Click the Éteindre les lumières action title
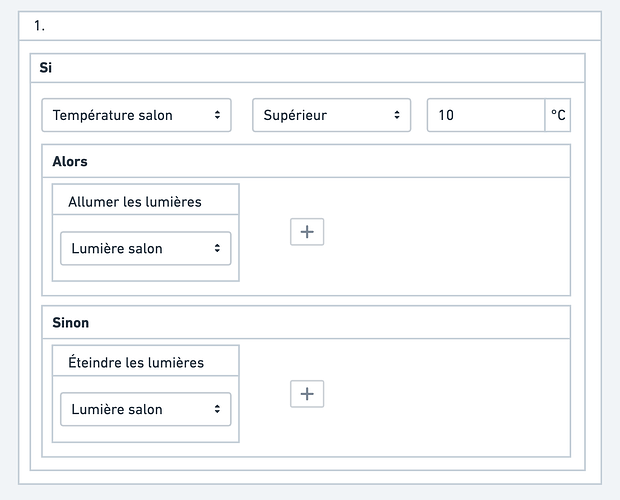 pyautogui.click(x=136, y=362)
